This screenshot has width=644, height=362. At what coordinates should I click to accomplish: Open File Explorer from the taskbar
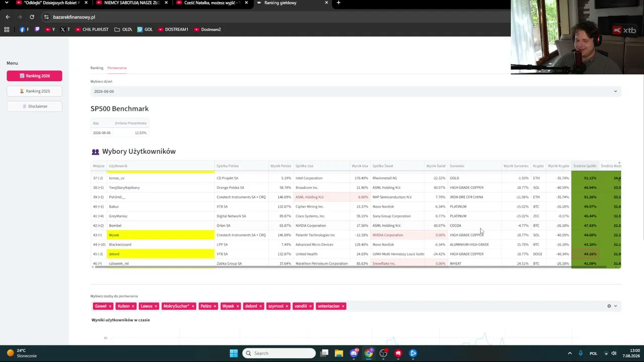click(339, 353)
